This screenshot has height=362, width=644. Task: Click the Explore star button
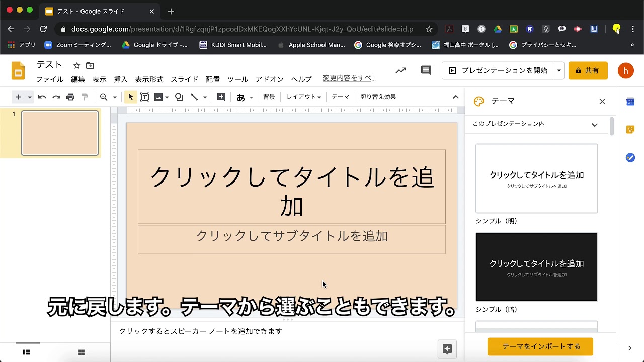coord(447,349)
